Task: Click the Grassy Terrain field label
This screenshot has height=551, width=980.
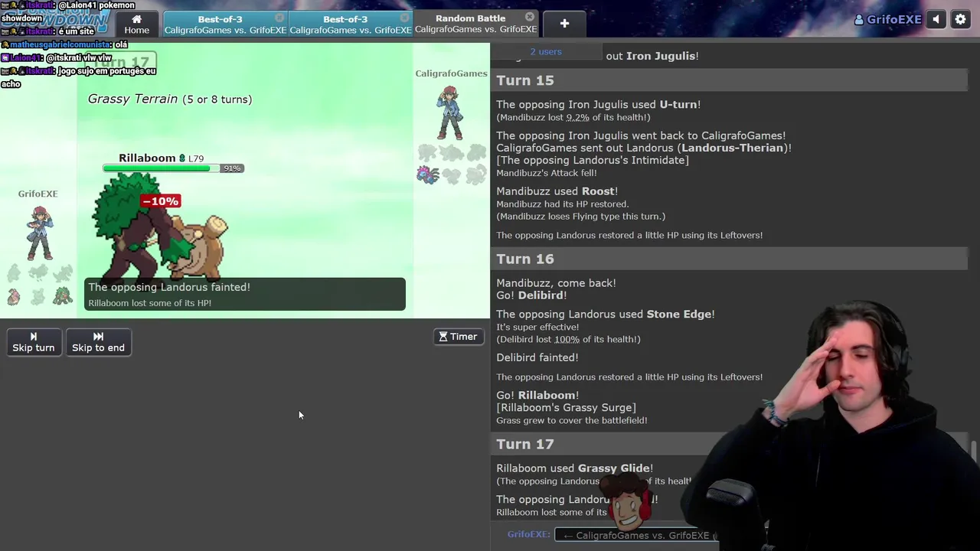Action: [x=170, y=99]
